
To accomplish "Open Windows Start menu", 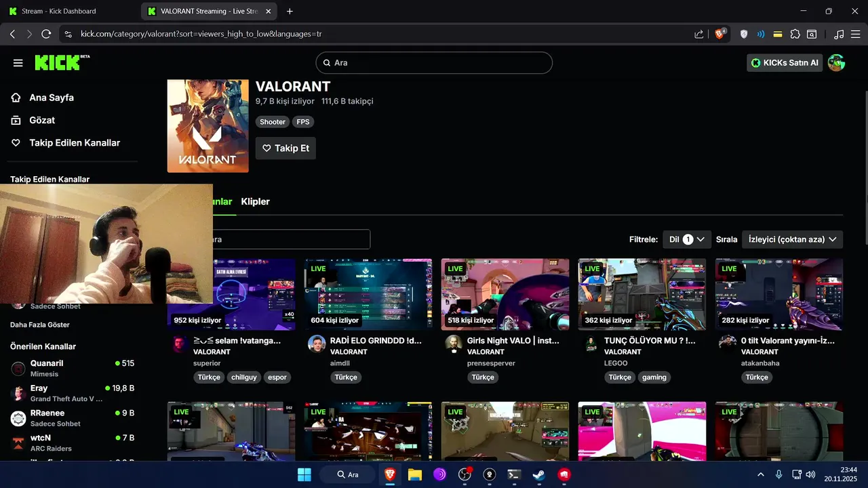I will point(304,474).
